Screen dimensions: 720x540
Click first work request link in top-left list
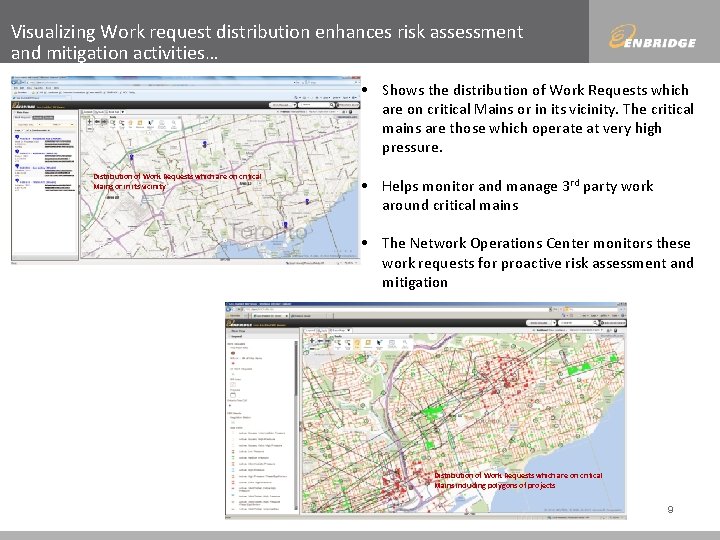tap(40, 139)
